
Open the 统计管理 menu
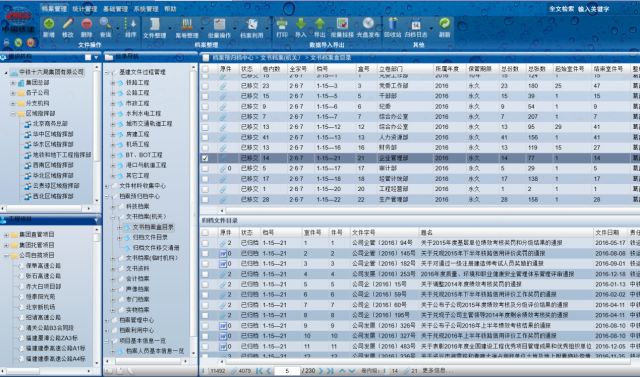(x=85, y=9)
